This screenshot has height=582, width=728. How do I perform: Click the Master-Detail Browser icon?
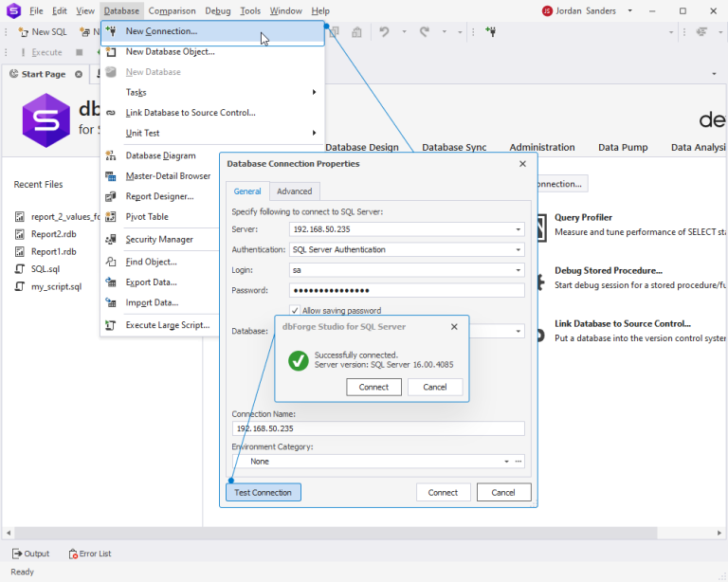coord(111,176)
